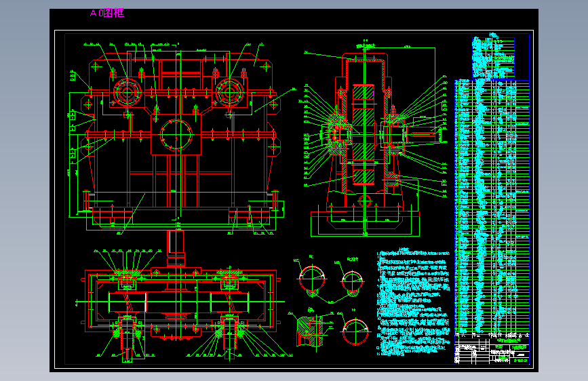Click the cyan technical requirements text block
This screenshot has height=381, width=588.
click(x=413, y=302)
